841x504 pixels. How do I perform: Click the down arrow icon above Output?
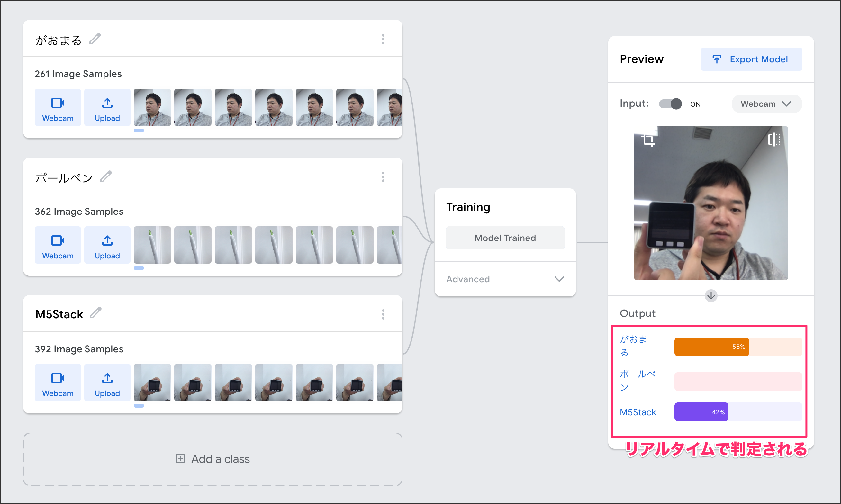click(x=710, y=296)
